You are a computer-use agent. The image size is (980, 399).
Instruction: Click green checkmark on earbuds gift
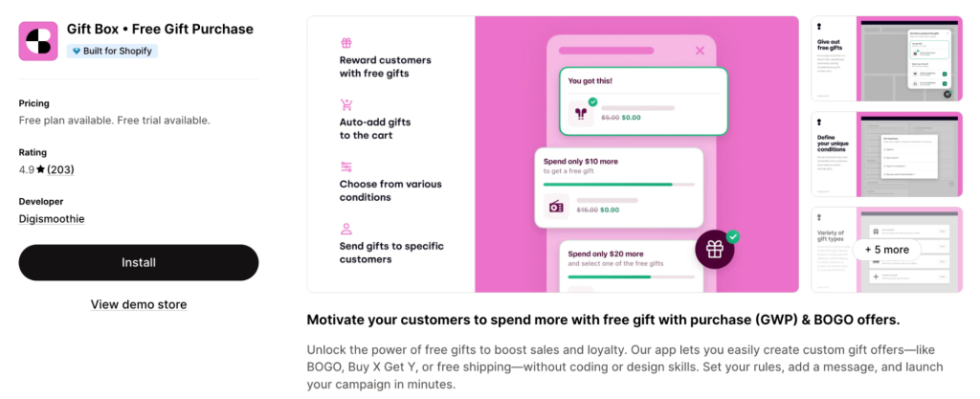tap(592, 101)
